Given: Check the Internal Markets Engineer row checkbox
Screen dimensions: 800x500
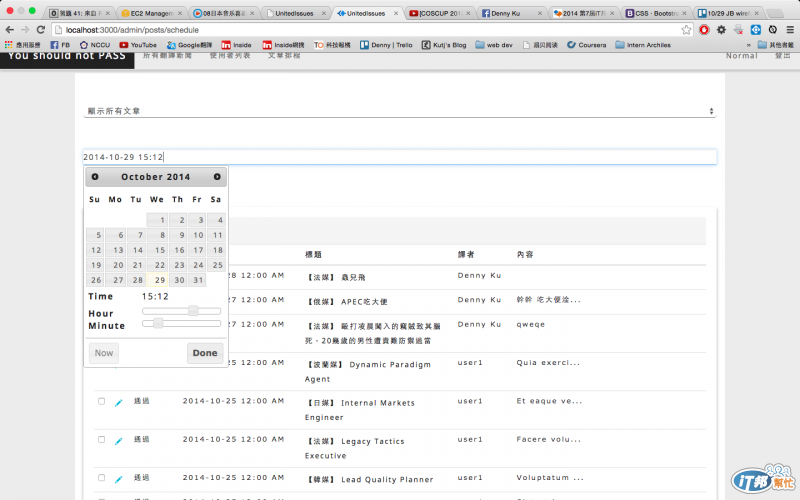Looking at the screenshot, I should pyautogui.click(x=102, y=401).
